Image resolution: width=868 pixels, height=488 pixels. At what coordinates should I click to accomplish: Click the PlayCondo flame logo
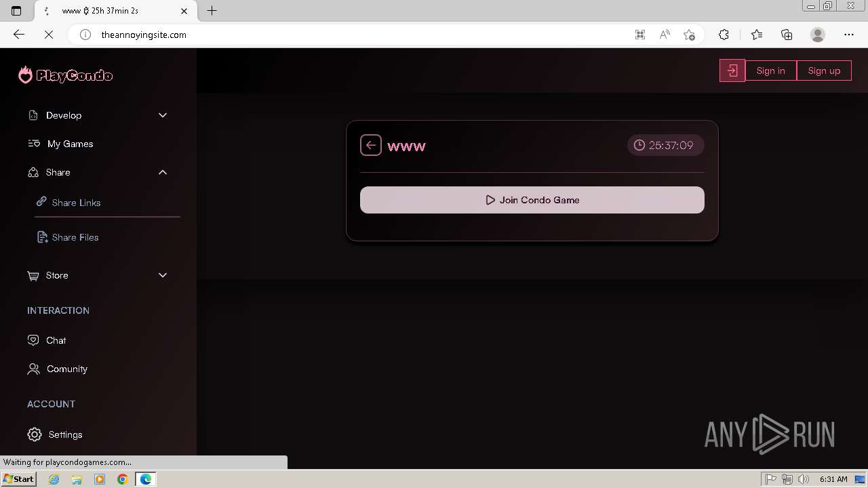(x=65, y=75)
